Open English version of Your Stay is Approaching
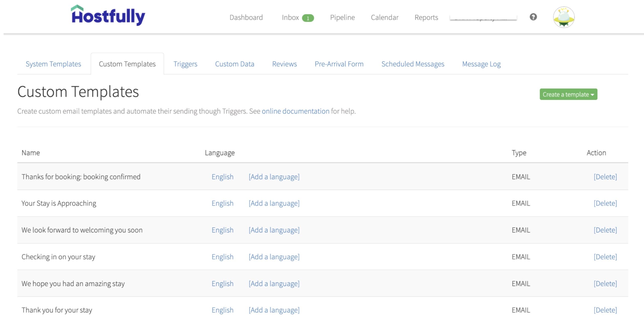The image size is (644, 331). click(222, 203)
